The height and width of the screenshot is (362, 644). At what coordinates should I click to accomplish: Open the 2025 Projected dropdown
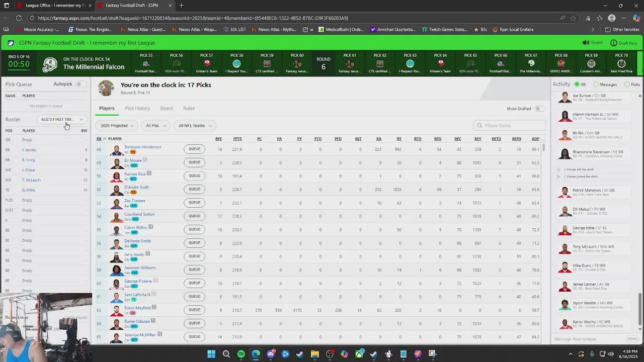tap(117, 126)
